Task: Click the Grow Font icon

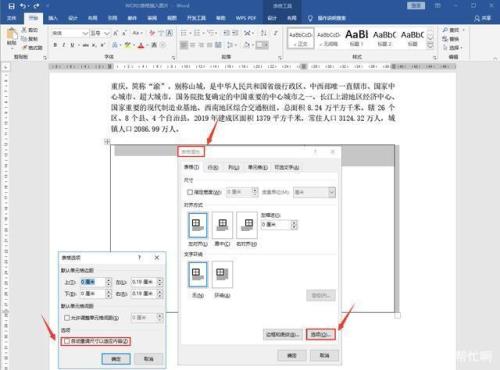Action: 115,33
